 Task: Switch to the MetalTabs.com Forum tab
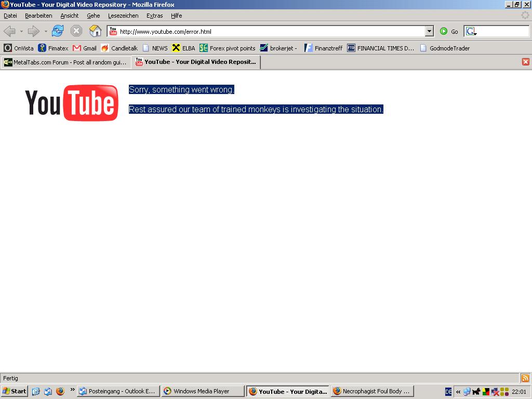click(66, 62)
